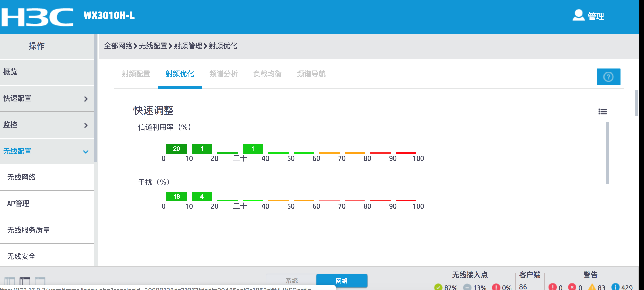Click the blue info alarm icon
The image size is (644, 290).
615,287
